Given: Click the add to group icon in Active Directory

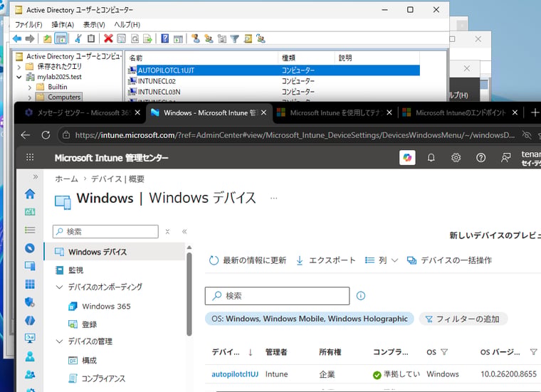Looking at the screenshot, I should 261,38.
